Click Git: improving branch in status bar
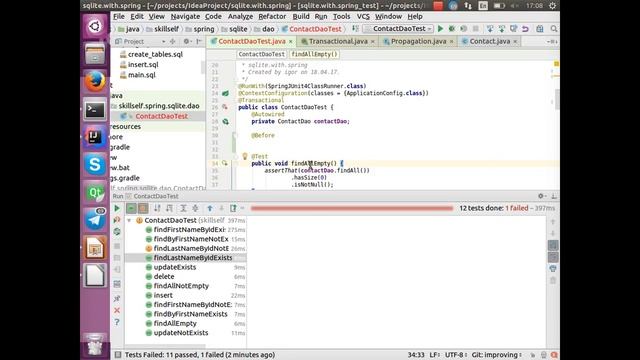The image size is (640, 360). click(x=496, y=355)
